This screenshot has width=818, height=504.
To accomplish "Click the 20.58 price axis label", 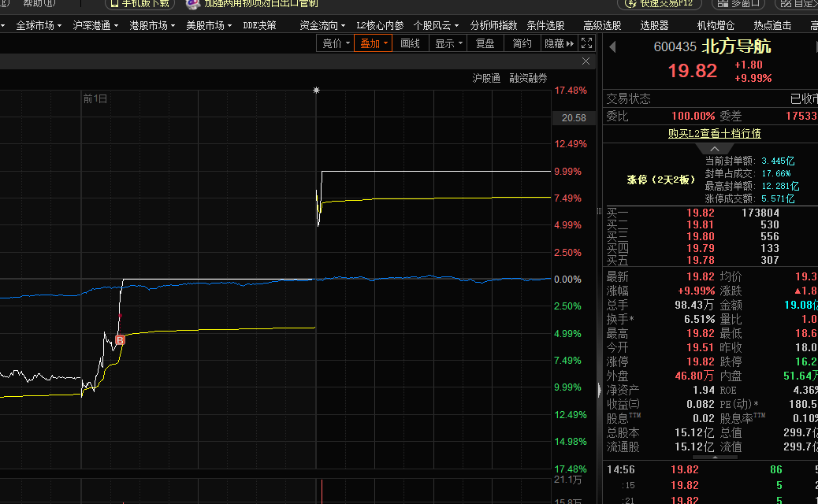I will pyautogui.click(x=574, y=118).
